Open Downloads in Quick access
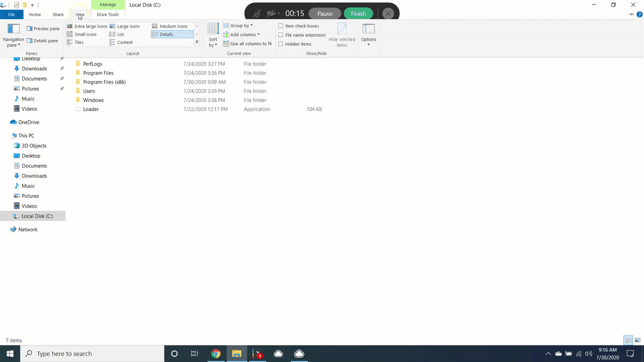Image resolution: width=644 pixels, height=362 pixels. (x=34, y=68)
